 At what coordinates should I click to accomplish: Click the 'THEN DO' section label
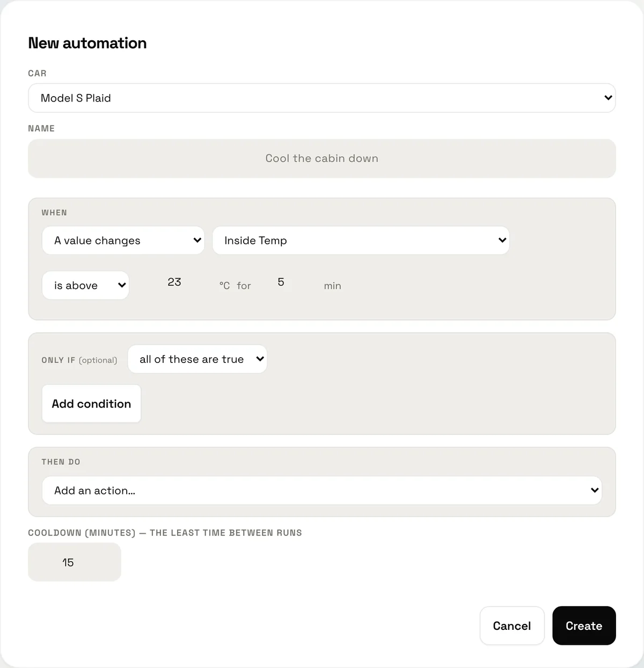61,462
